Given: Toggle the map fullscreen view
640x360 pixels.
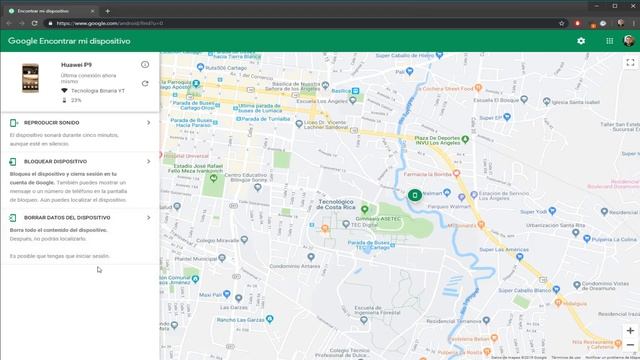Looking at the screenshot, I should [x=630, y=62].
